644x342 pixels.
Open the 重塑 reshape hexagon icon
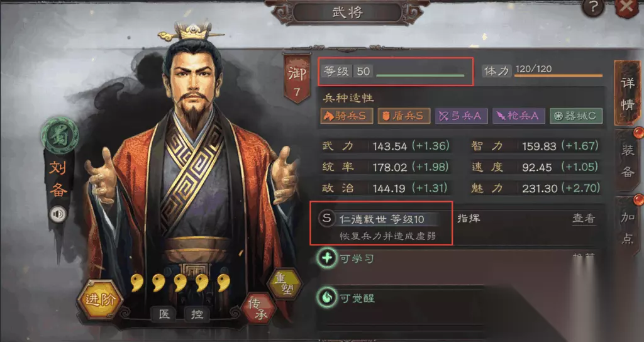pos(284,284)
